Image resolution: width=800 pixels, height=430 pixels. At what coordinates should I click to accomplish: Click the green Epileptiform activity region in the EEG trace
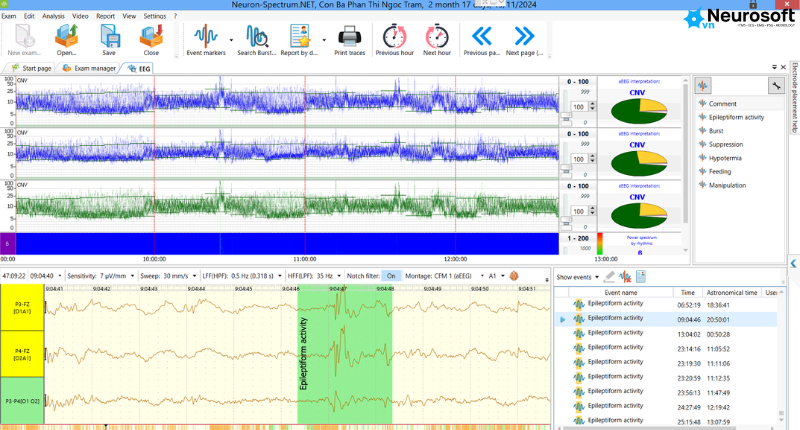[345, 355]
